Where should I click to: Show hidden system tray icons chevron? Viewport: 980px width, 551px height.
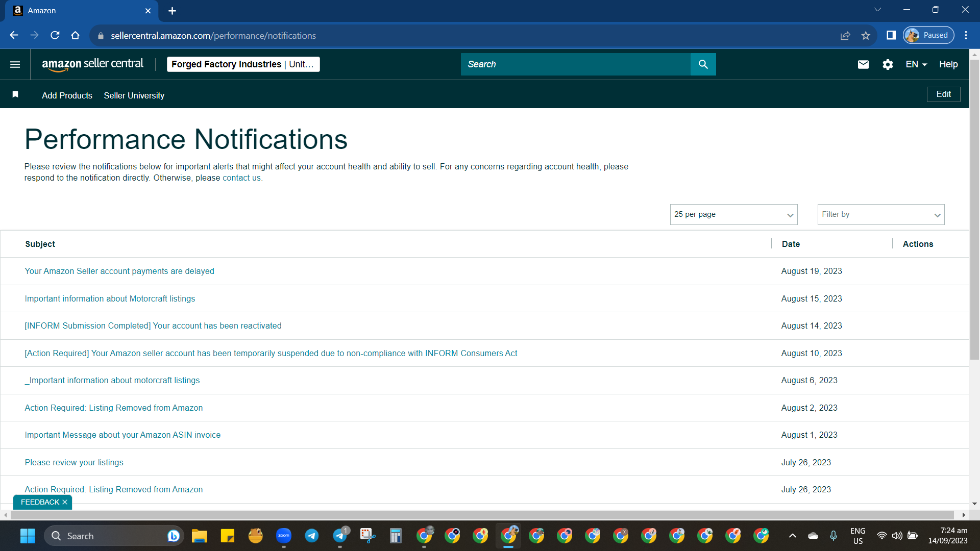coord(792,536)
